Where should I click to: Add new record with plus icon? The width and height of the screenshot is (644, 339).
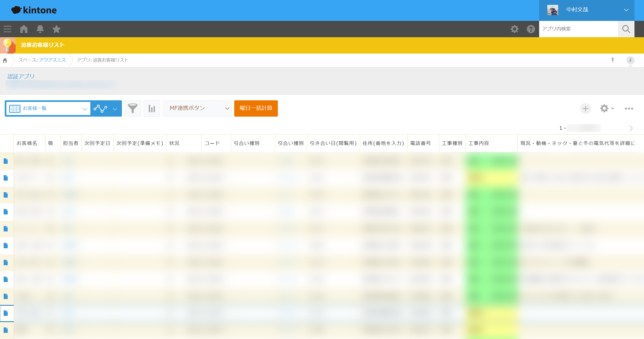(x=585, y=108)
